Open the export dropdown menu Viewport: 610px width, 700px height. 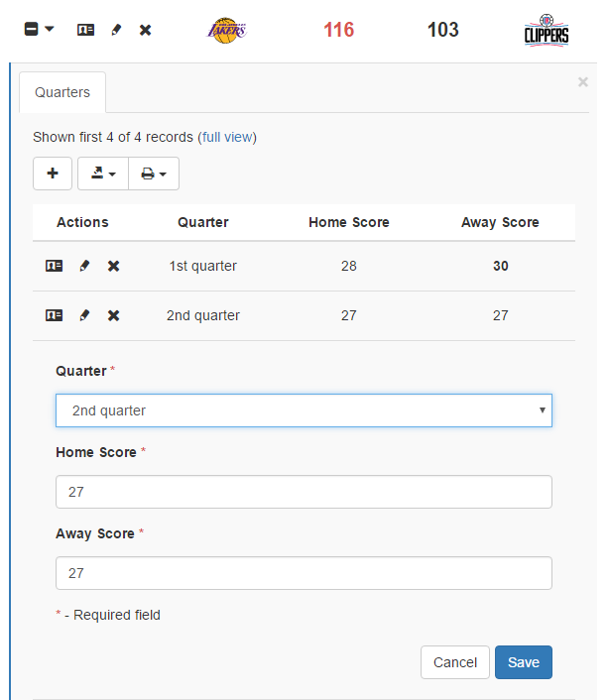(x=103, y=174)
